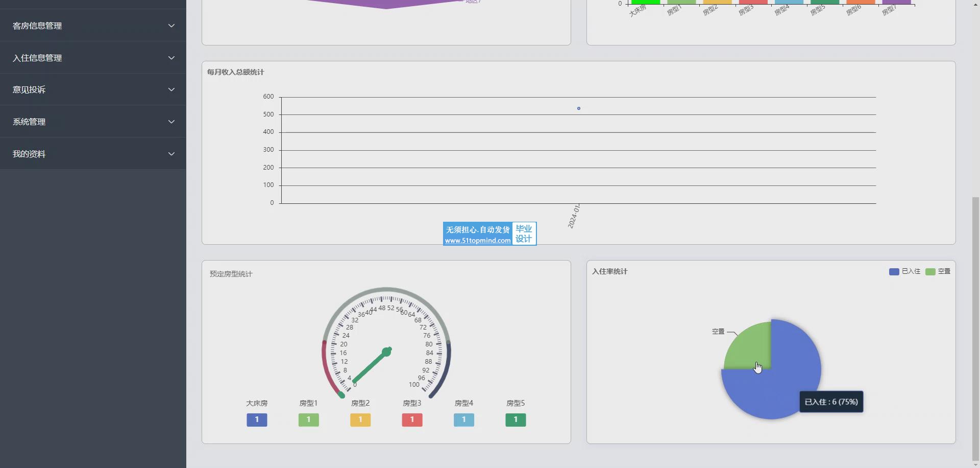Select the yellow 房型2 value badge

(x=360, y=419)
